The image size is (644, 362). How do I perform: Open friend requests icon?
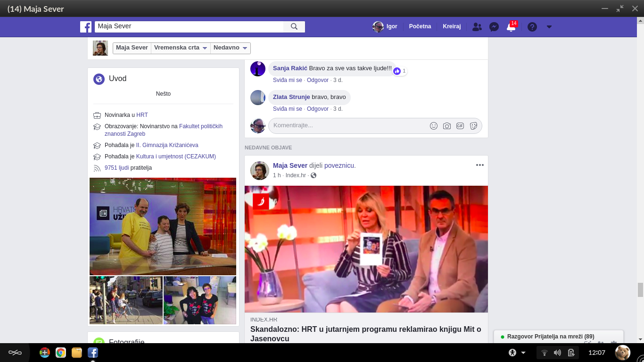[477, 27]
